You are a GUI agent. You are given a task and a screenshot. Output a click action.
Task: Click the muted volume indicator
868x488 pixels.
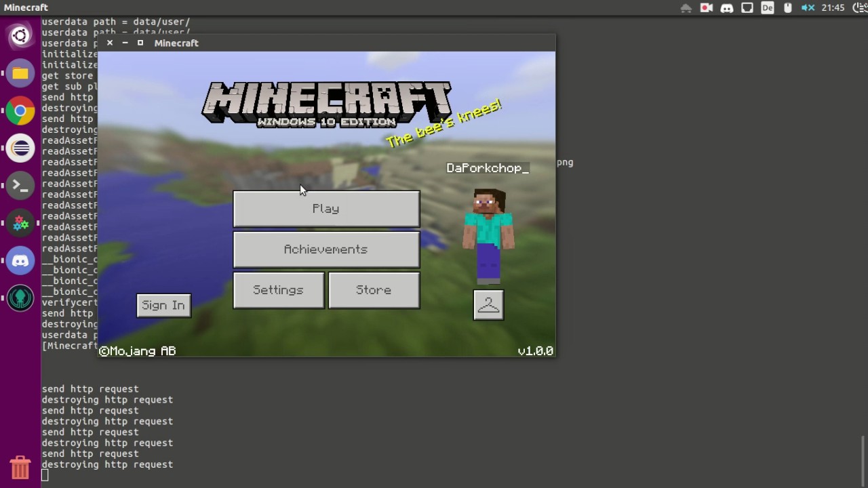click(808, 8)
